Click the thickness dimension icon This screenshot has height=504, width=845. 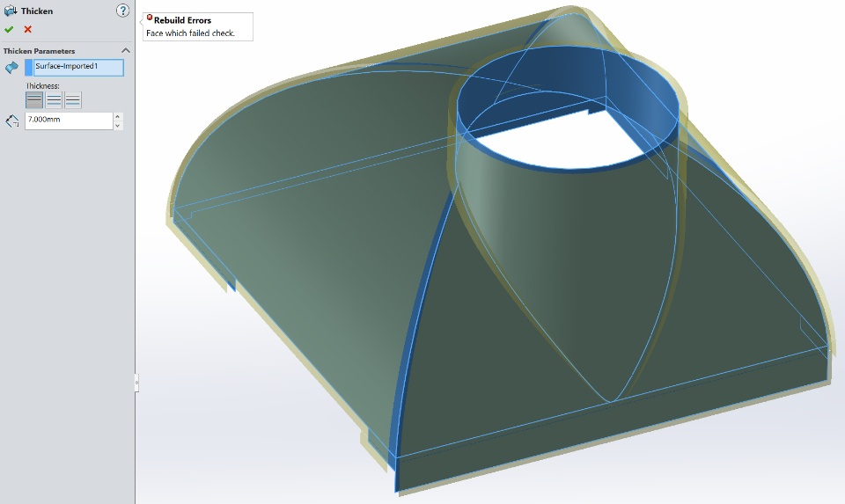coord(11,121)
